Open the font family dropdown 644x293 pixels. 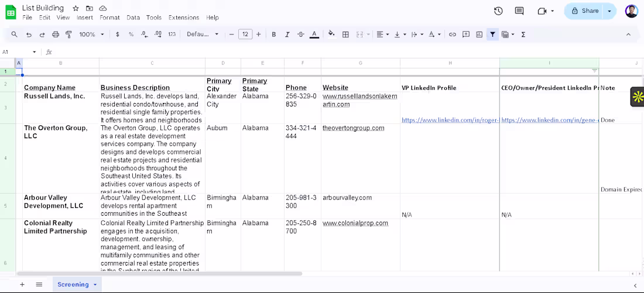point(203,35)
